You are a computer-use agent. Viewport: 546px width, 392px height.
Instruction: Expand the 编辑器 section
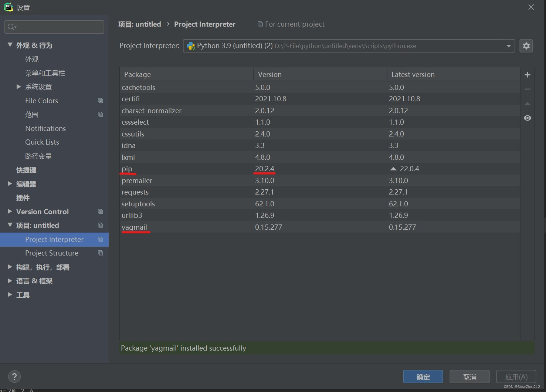(10, 183)
